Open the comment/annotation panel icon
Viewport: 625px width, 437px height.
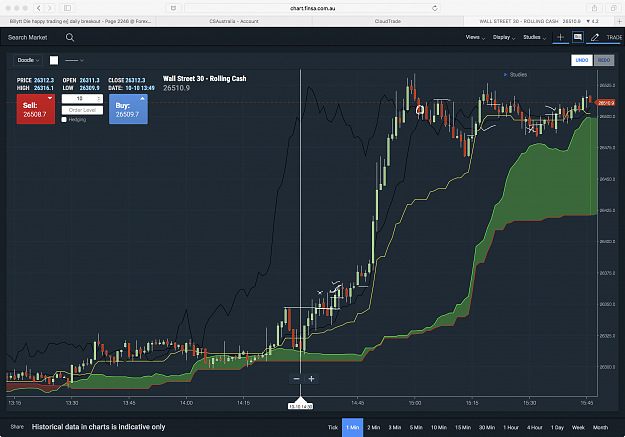[578, 37]
